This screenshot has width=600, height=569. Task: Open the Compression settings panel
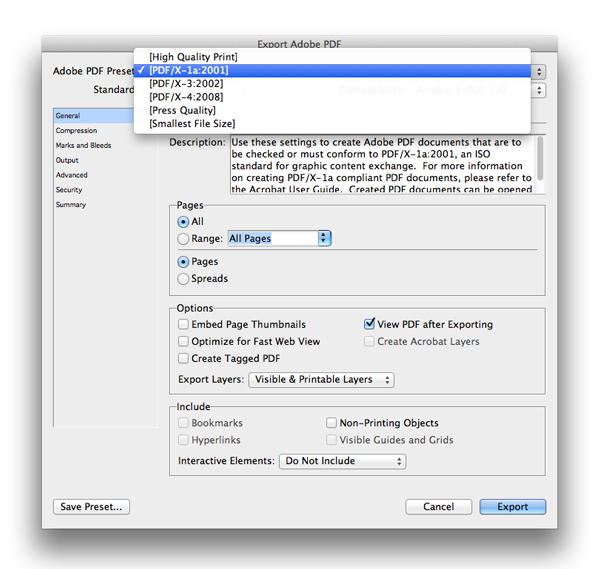(x=105, y=130)
